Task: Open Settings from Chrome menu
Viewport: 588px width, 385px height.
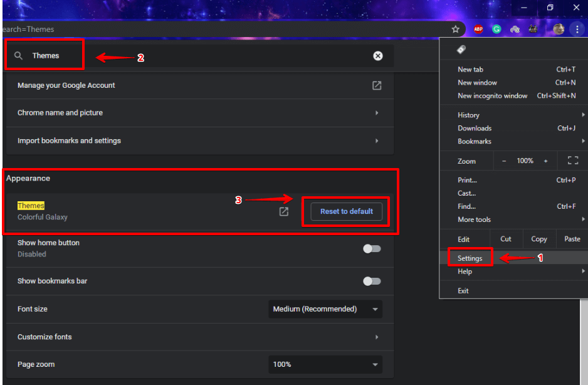Action: click(513, 258)
